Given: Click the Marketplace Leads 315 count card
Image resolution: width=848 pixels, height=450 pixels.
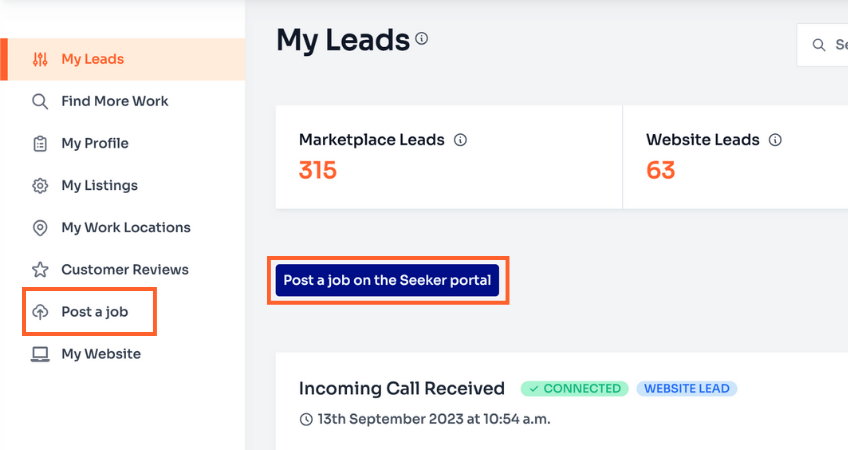Looking at the screenshot, I should click(448, 158).
